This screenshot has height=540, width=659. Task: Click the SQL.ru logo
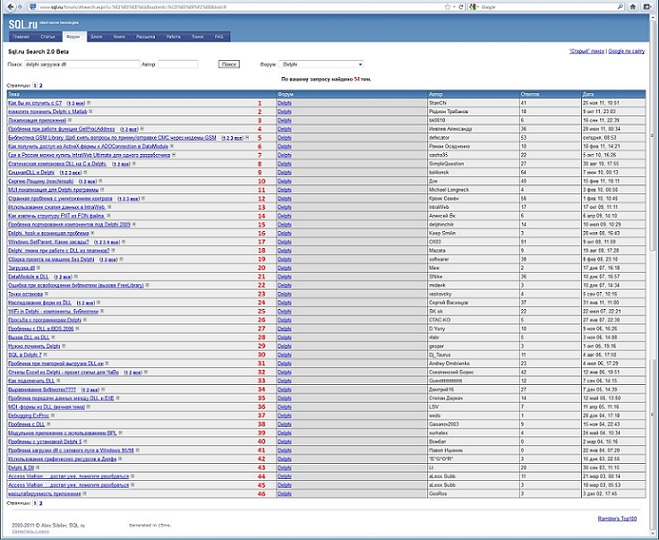coord(22,23)
